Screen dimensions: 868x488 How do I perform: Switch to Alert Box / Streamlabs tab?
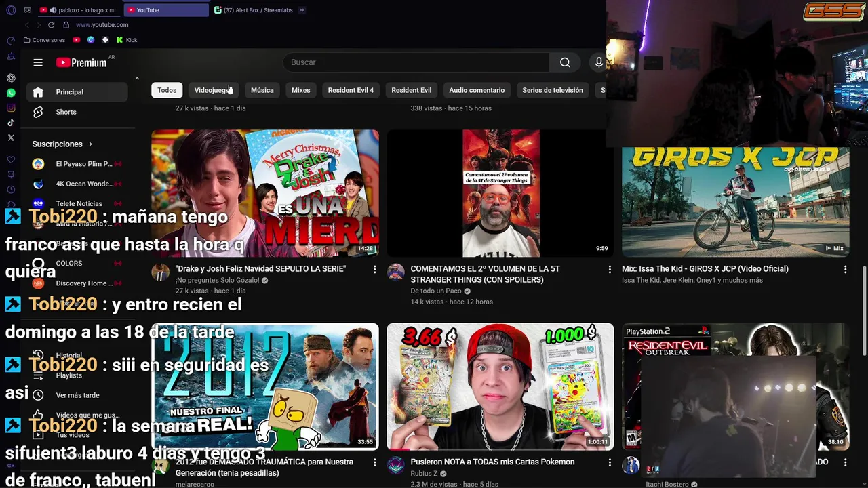click(x=253, y=10)
